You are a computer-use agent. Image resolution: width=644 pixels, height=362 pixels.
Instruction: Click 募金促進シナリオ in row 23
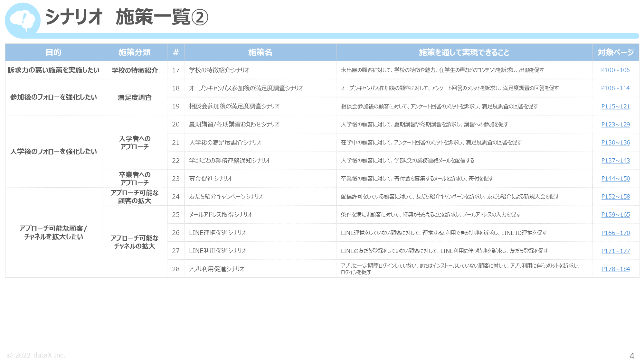[x=210, y=179]
